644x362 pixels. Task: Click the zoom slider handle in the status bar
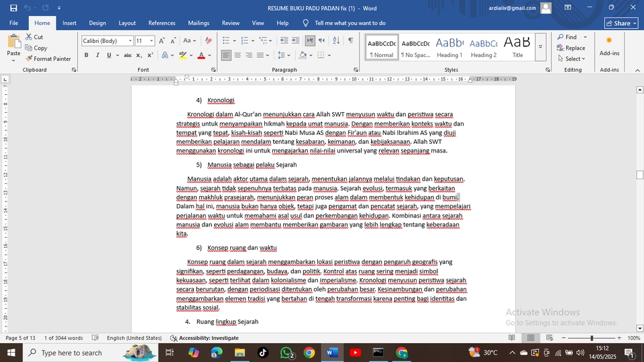tap(592, 338)
